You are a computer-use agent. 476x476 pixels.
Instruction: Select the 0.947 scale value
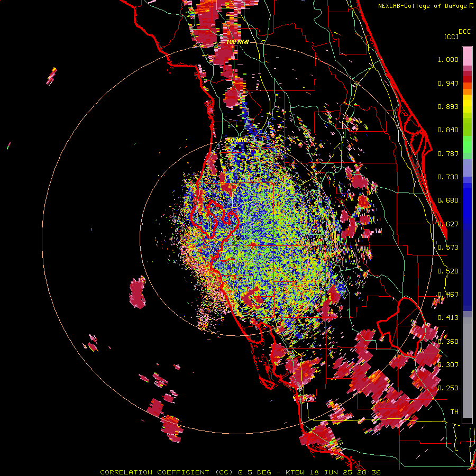pos(448,83)
